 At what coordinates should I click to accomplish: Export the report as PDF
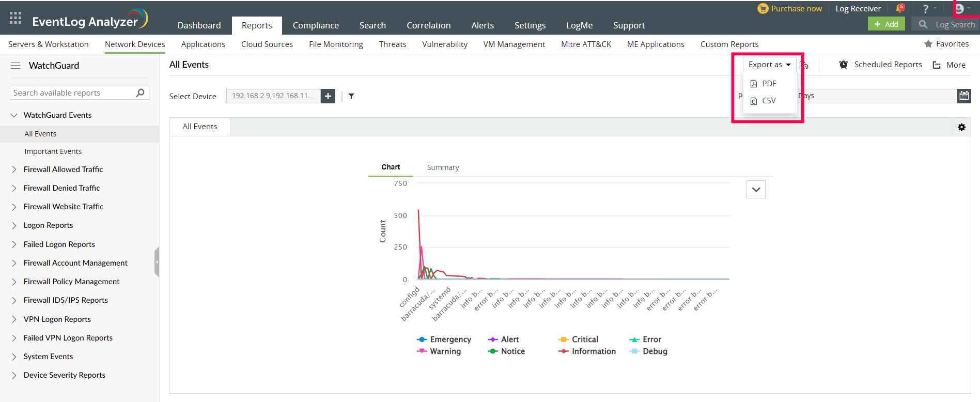pos(769,84)
